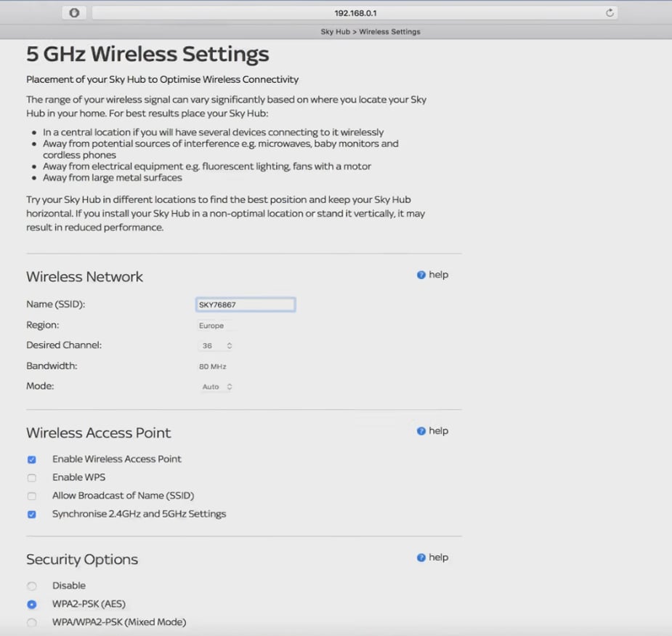
Task: Click the Name (SSID): label
Action: point(56,304)
